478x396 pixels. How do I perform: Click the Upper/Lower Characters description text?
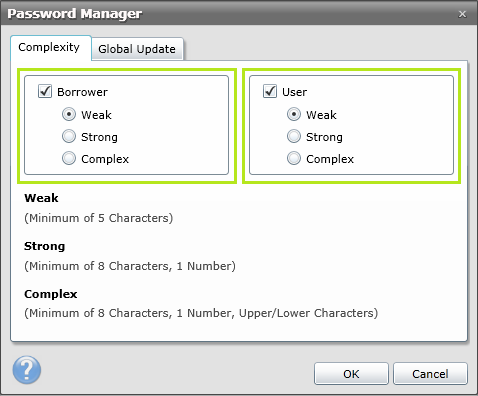(308, 313)
